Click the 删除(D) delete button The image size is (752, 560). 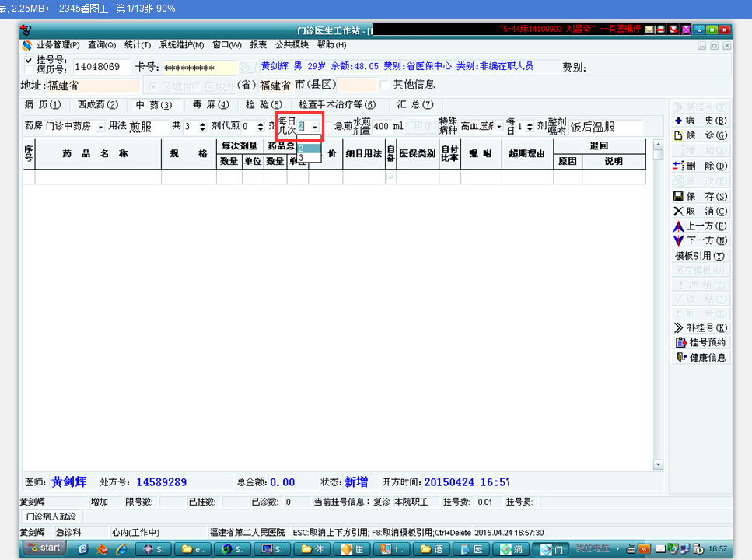click(x=700, y=166)
